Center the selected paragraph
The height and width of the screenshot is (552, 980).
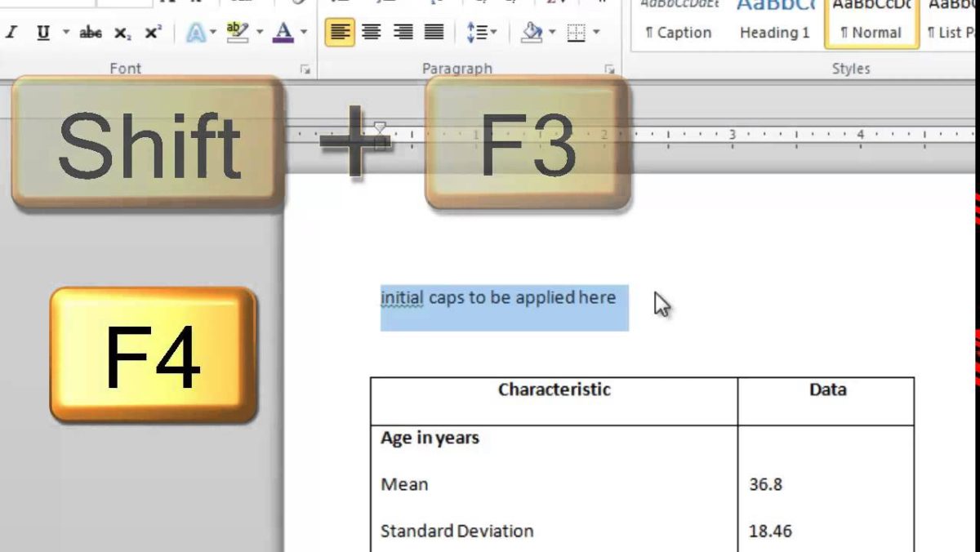(372, 33)
